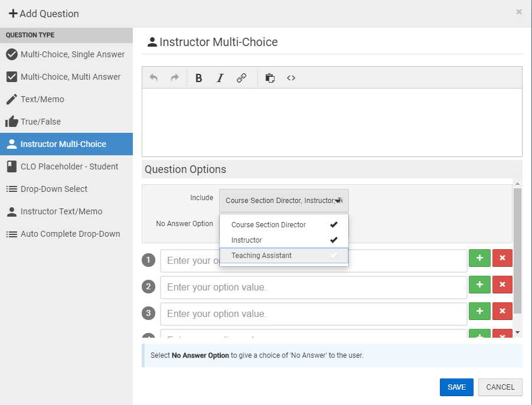
Task: Click the Include label
Action: click(x=201, y=198)
